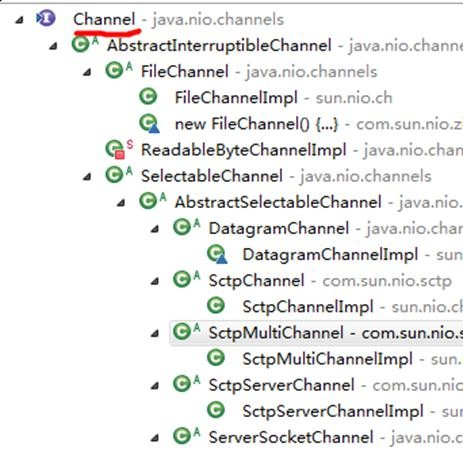Collapse the DatagramChannel node
463x449 pixels.
pos(155,229)
